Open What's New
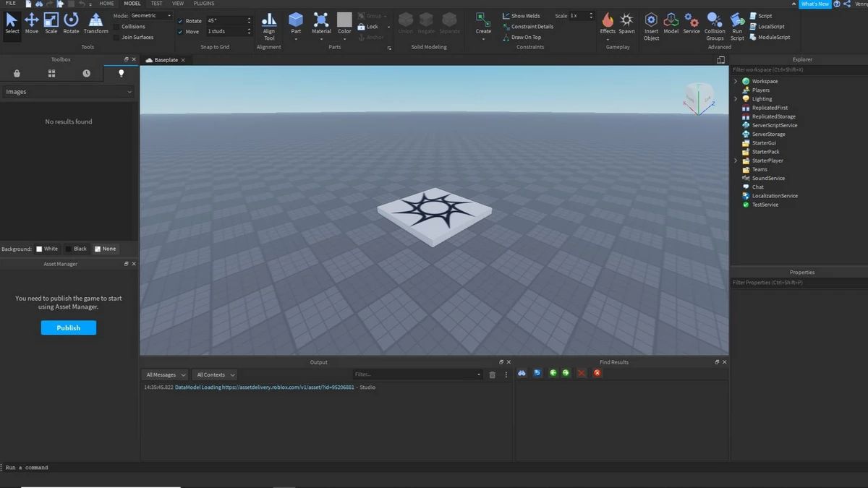868x488 pixels. (x=814, y=4)
